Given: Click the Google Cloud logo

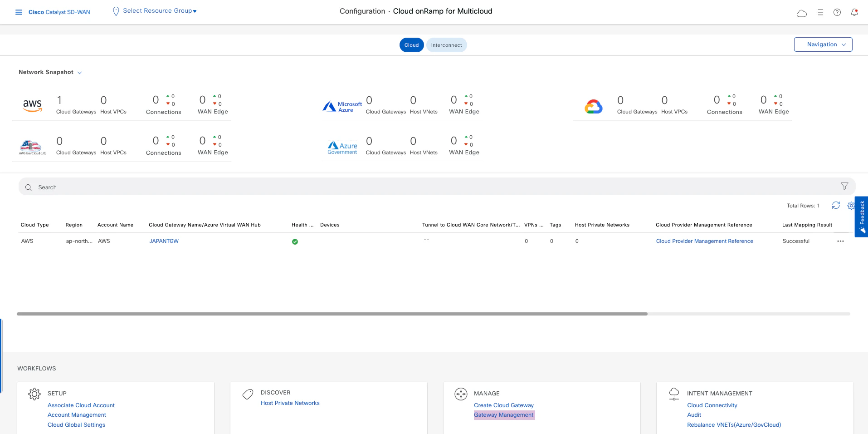Looking at the screenshot, I should [x=593, y=106].
